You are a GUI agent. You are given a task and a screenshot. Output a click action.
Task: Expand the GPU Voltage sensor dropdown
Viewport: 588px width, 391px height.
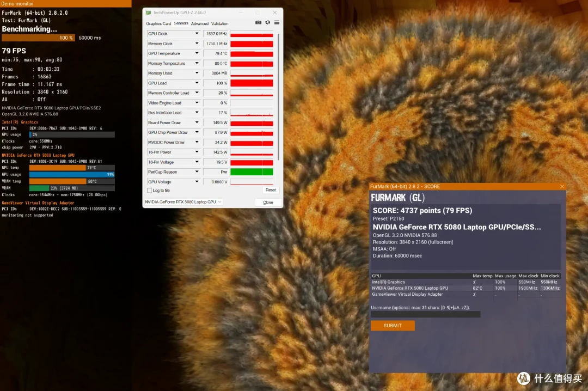(197, 182)
